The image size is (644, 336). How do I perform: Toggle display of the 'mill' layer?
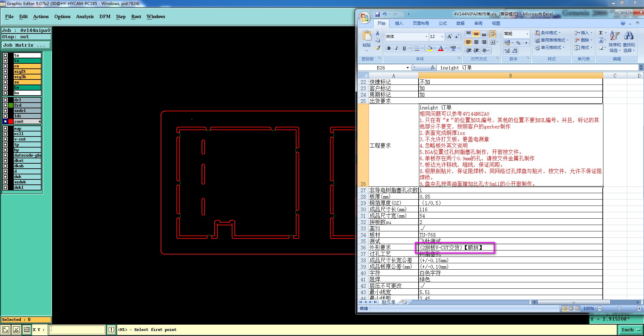click(x=5, y=134)
